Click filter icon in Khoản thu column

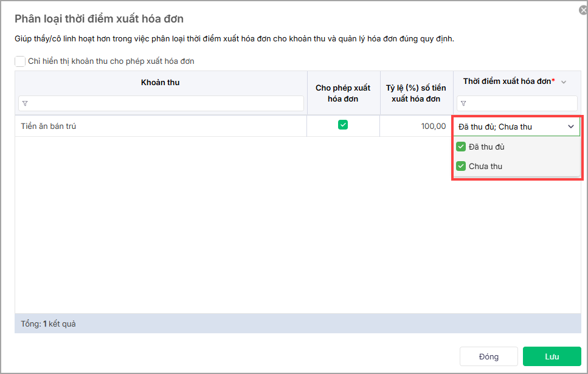(25, 104)
